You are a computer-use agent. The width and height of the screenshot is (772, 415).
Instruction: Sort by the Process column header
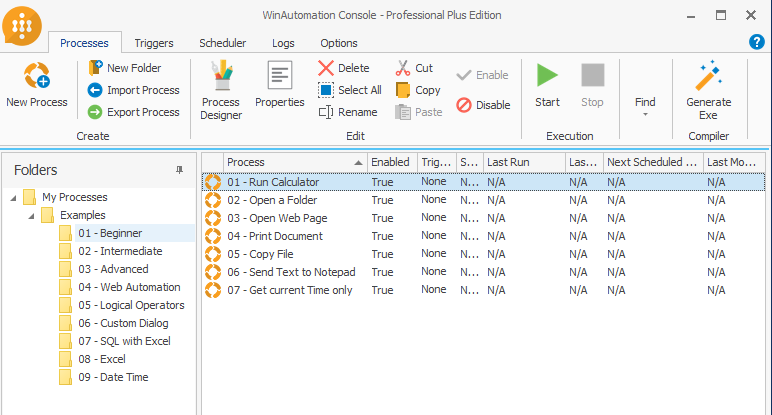(295, 162)
